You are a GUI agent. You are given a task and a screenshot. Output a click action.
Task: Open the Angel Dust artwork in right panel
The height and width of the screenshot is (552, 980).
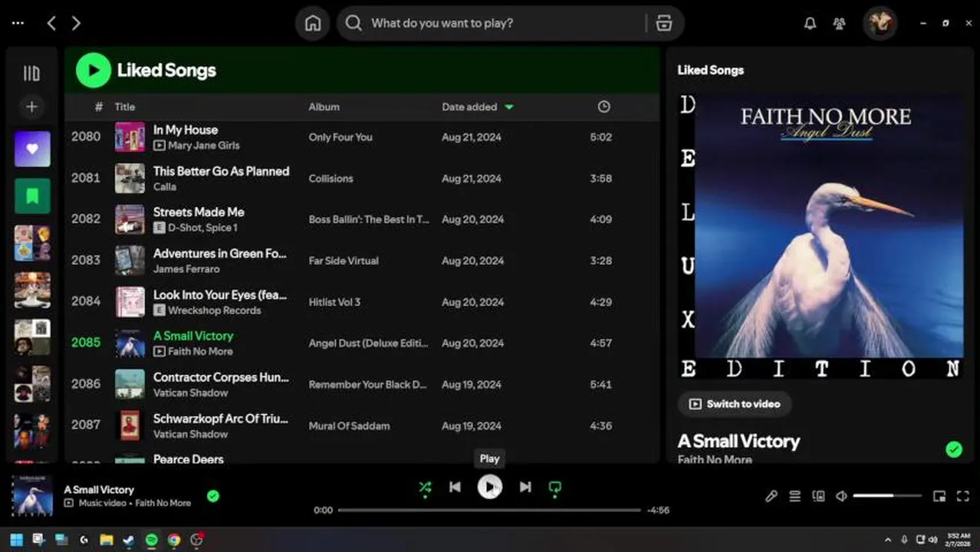click(820, 236)
